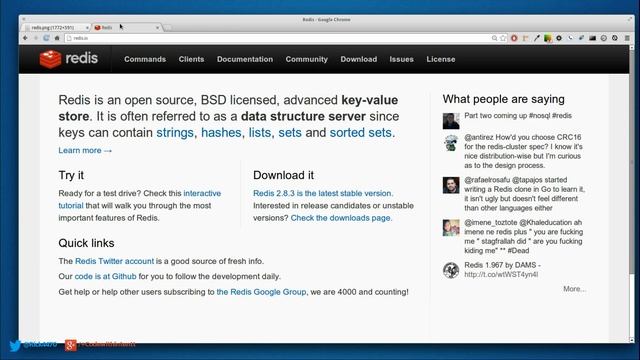
Task: Select the eyedropper extension icon
Action: 537,38
